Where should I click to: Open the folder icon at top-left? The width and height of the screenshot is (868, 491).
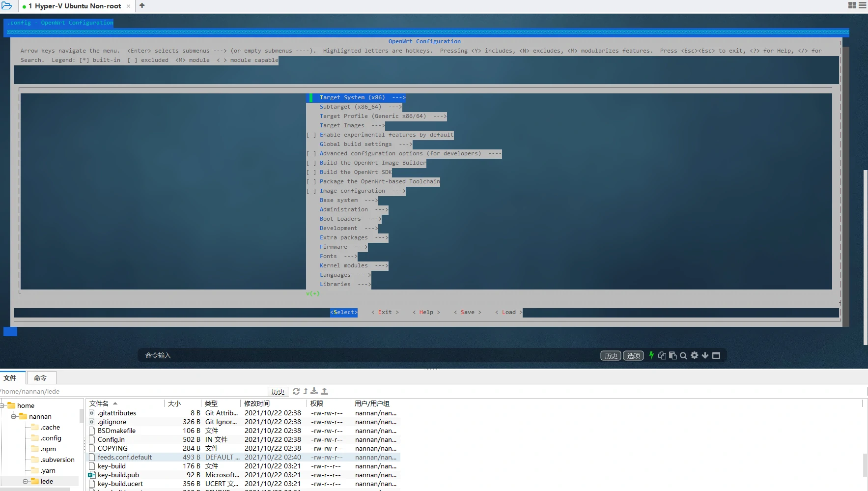pos(7,6)
